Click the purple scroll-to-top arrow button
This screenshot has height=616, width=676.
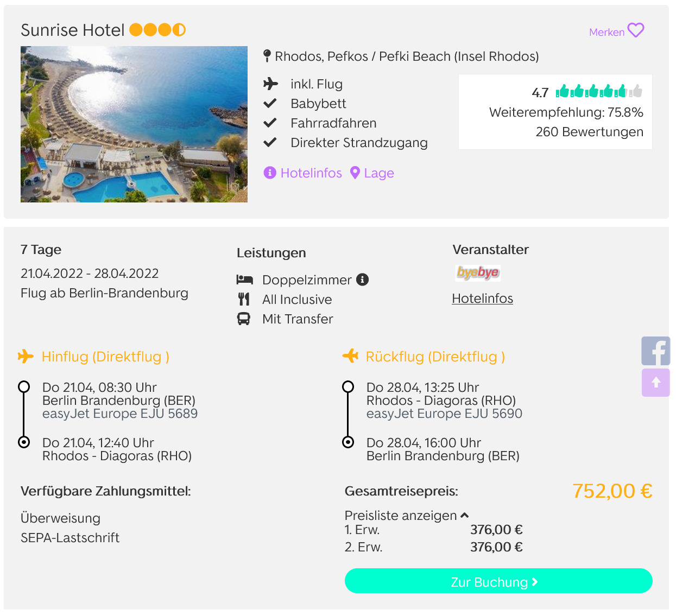656,383
